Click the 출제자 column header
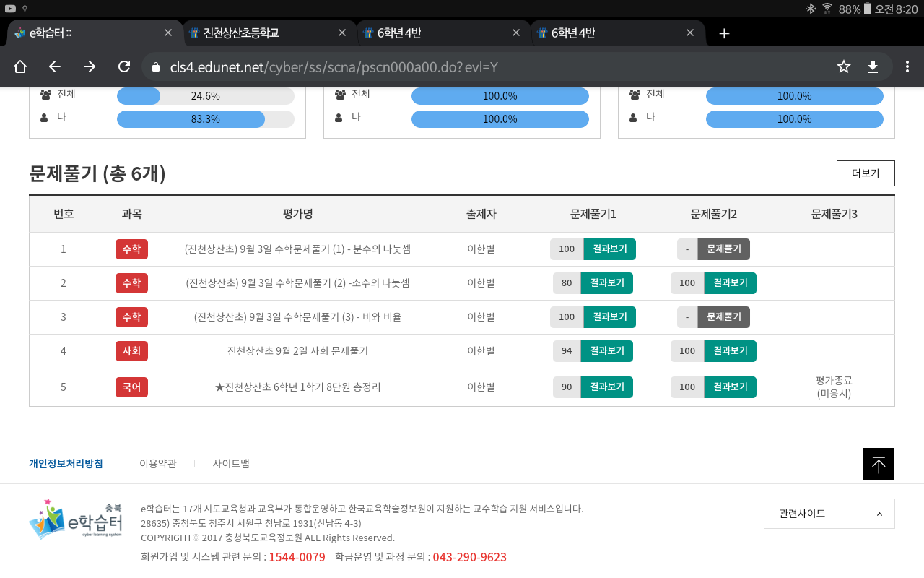The height and width of the screenshot is (578, 924). click(x=481, y=214)
